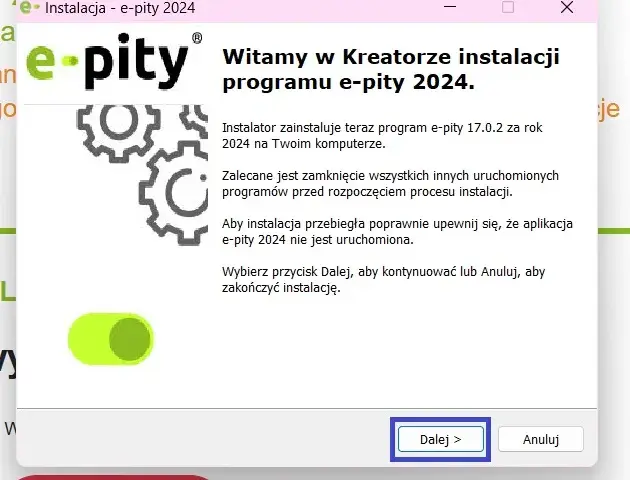
Task: Click the text 'Instalator zainstaluje teraz program e-pity 17.0.2'
Action: click(x=362, y=128)
